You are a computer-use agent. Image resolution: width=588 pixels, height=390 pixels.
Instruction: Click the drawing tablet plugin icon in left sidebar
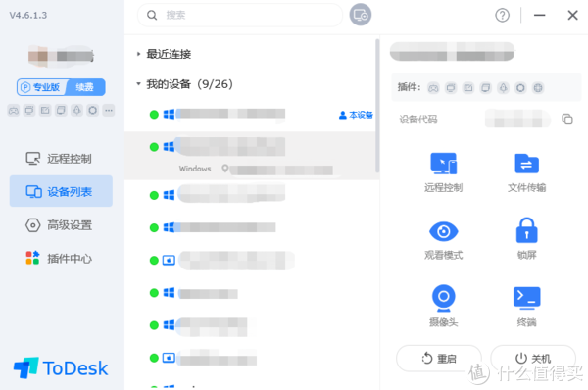tap(45, 111)
